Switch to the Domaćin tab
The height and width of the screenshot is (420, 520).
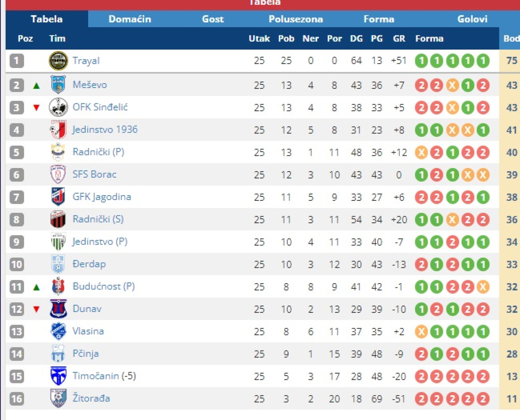point(130,19)
